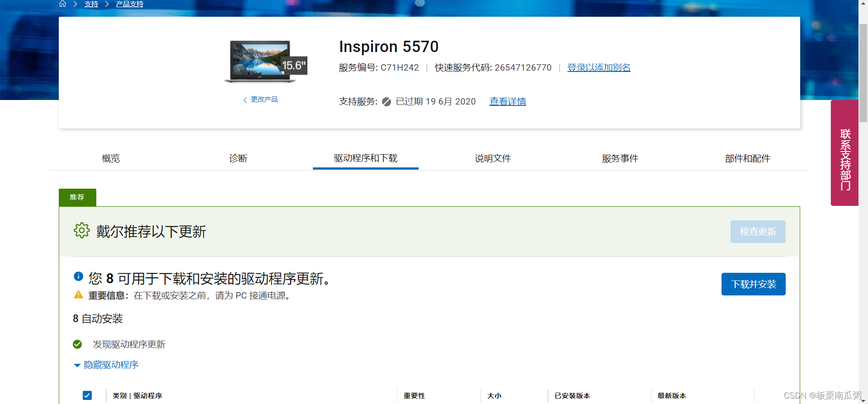Click the blue info icon by driver count

click(x=78, y=276)
